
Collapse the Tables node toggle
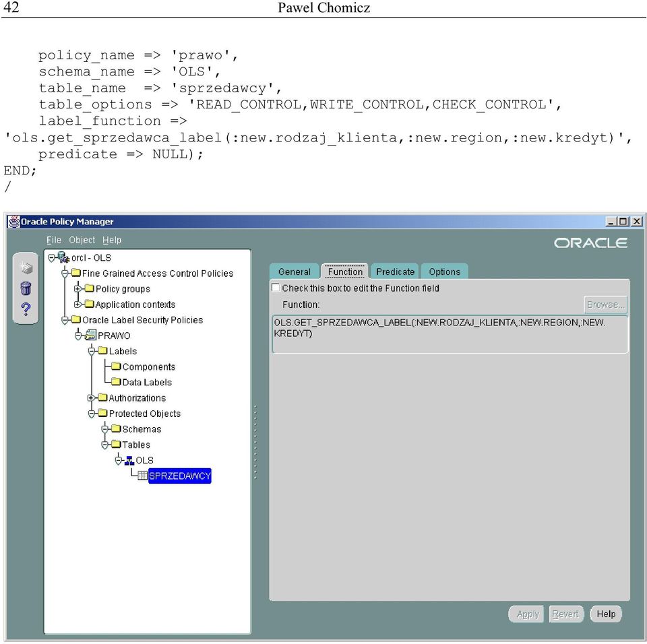pos(105,445)
